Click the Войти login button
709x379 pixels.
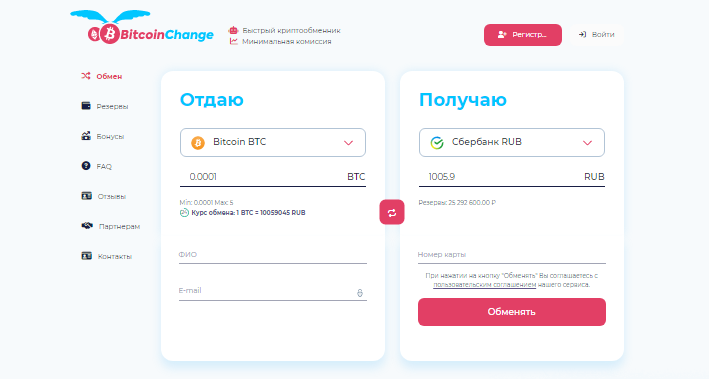click(x=597, y=35)
